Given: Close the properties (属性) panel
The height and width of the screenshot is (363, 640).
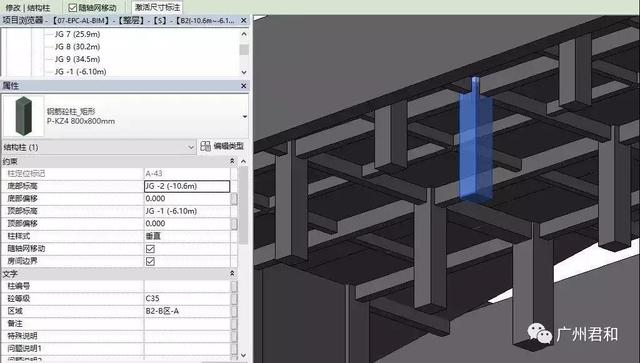Looking at the screenshot, I should 244,86.
